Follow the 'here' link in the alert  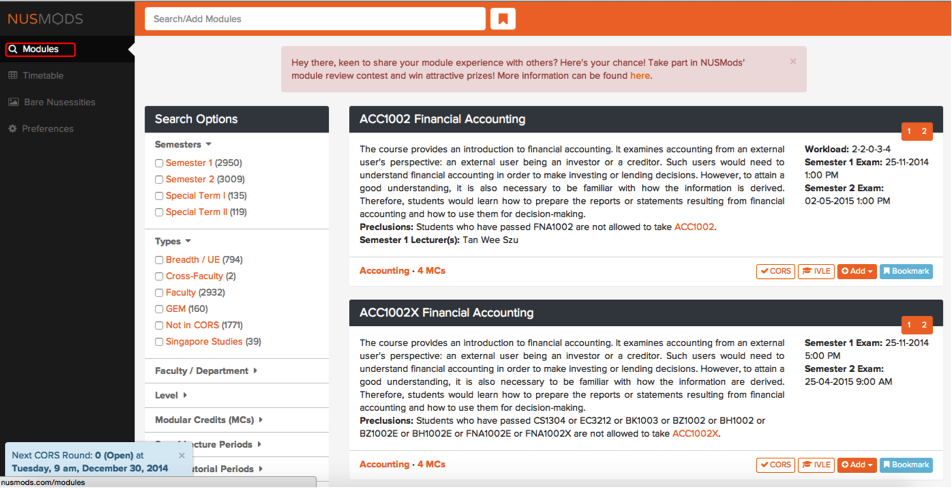click(x=640, y=76)
